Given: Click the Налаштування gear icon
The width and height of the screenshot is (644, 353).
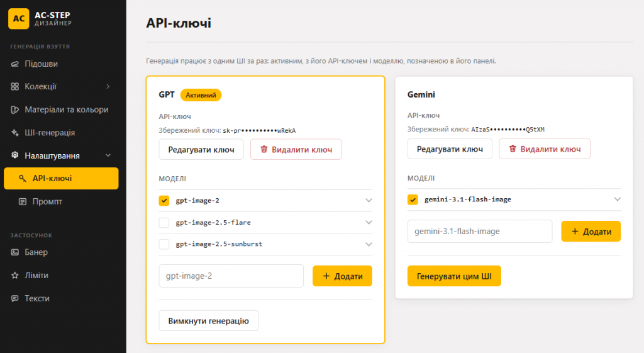Looking at the screenshot, I should coord(15,155).
